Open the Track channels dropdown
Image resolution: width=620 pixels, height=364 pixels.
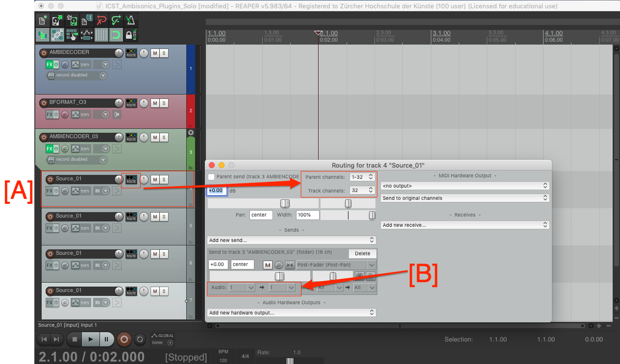pos(363,191)
